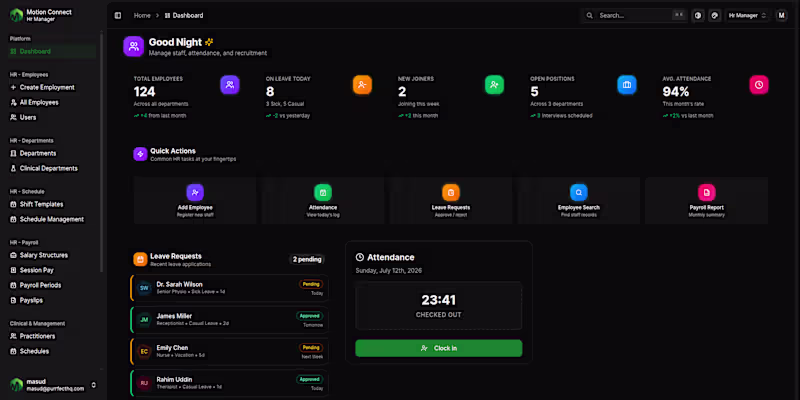The image size is (800, 400).
Task: Click the Attendance card clock icon
Action: click(x=360, y=257)
